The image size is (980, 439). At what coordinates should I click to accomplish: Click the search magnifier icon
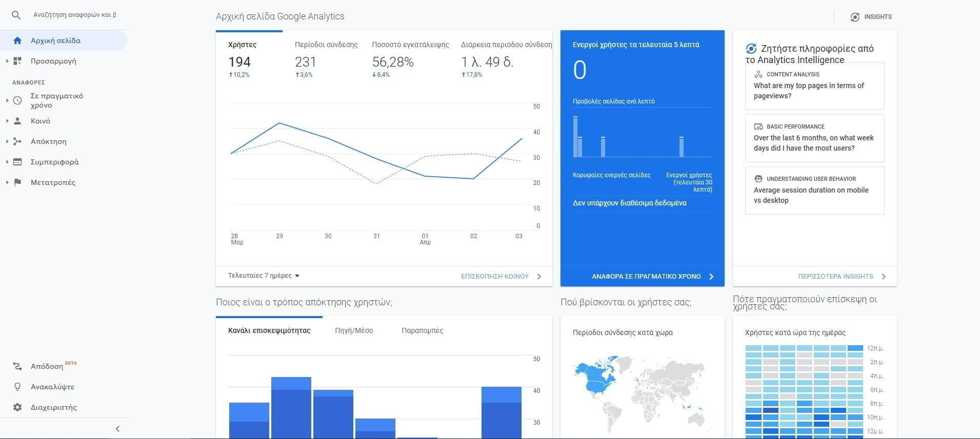tap(16, 15)
